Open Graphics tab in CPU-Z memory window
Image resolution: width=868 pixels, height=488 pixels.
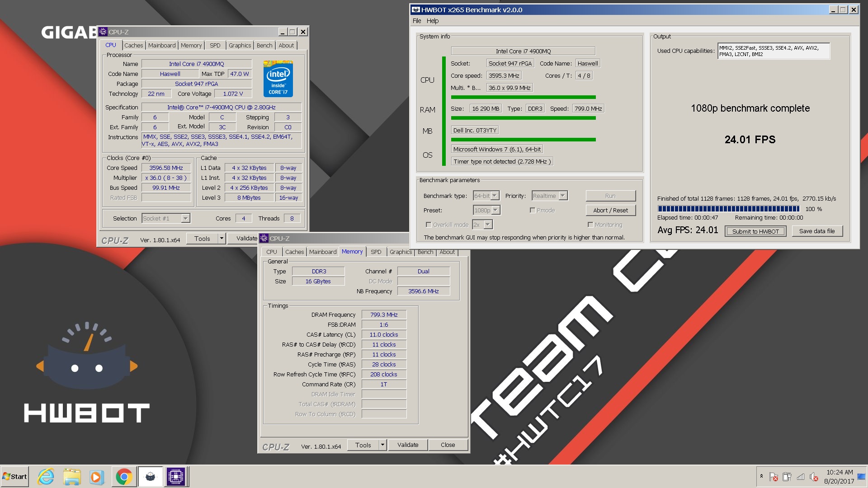401,252
